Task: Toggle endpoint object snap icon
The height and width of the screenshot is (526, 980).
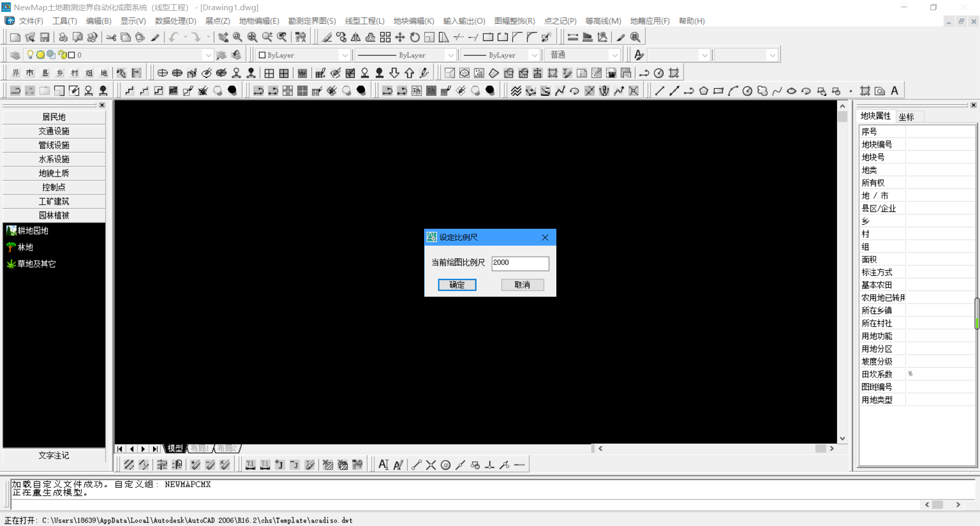Action: (x=416, y=465)
